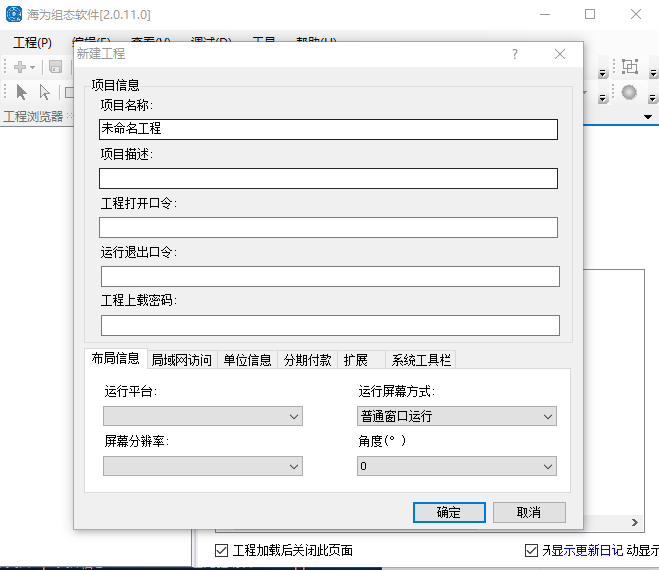Click the add new item plus icon
Viewport: 659px width, 570px height.
coord(20,67)
